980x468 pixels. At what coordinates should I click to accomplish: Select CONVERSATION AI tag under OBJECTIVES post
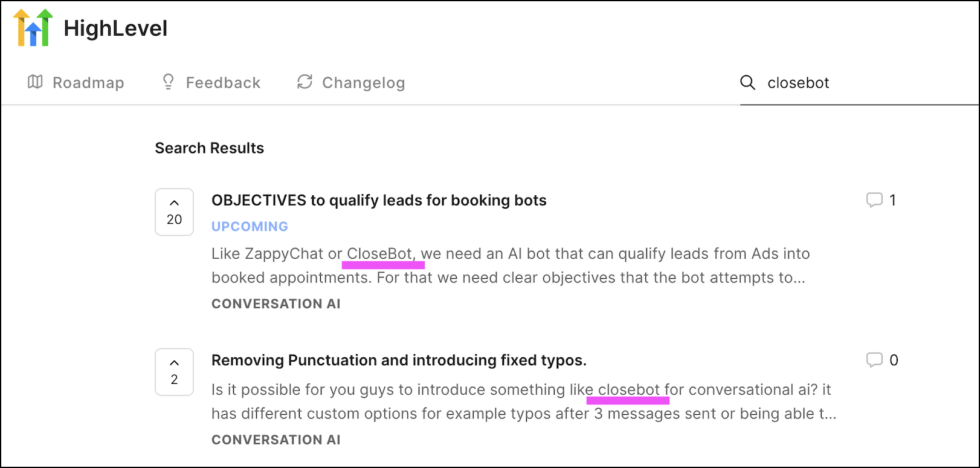276,304
